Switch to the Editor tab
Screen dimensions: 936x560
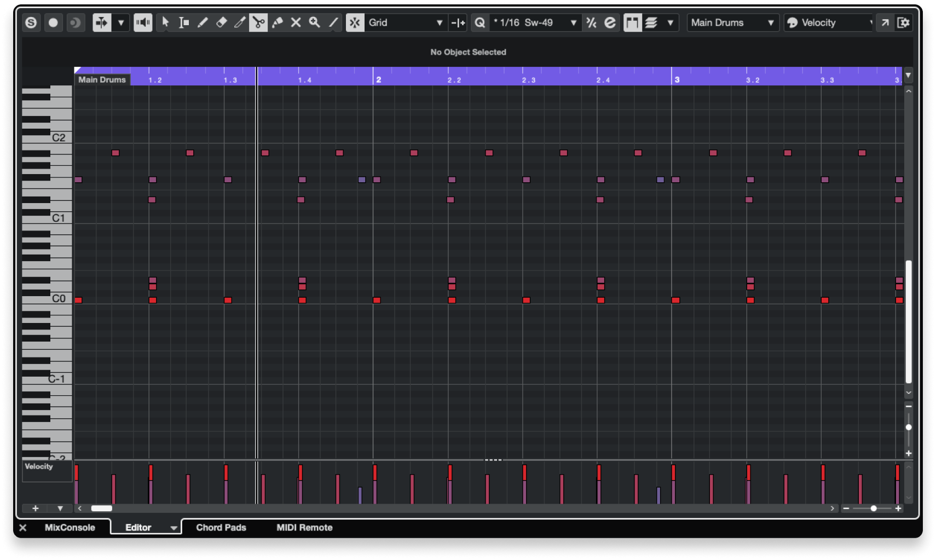tap(138, 528)
